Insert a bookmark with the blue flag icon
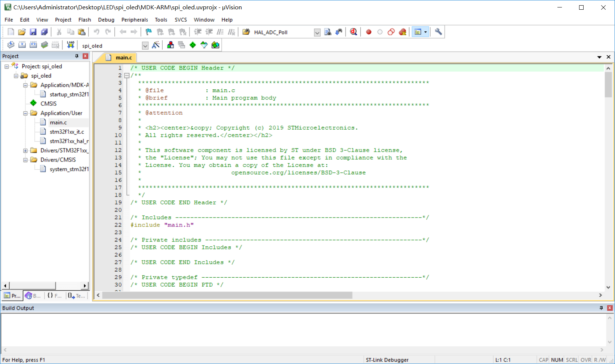Screen dimensions: 615x364 coord(149,32)
